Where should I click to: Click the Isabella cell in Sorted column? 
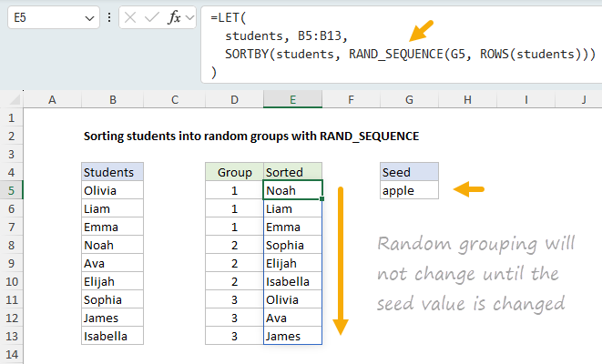(x=292, y=281)
